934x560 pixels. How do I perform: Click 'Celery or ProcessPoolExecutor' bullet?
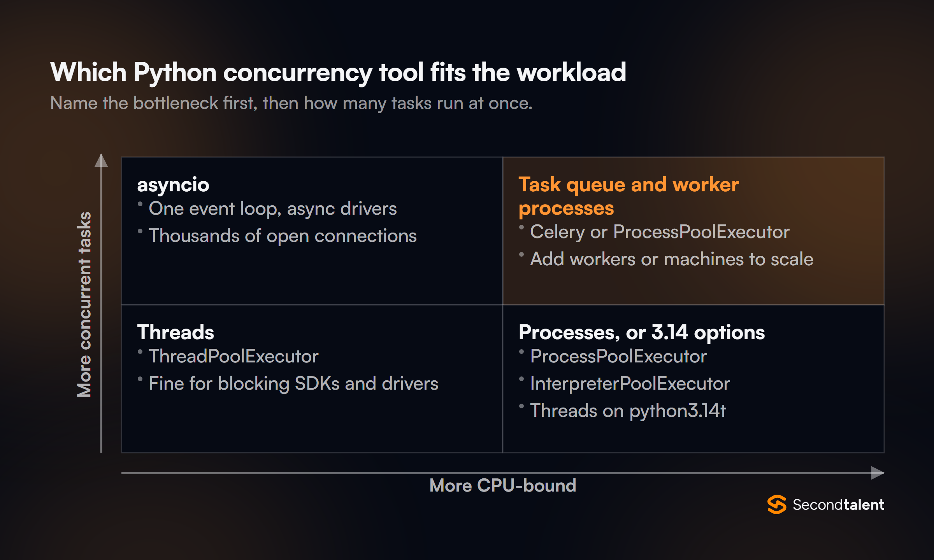click(660, 232)
